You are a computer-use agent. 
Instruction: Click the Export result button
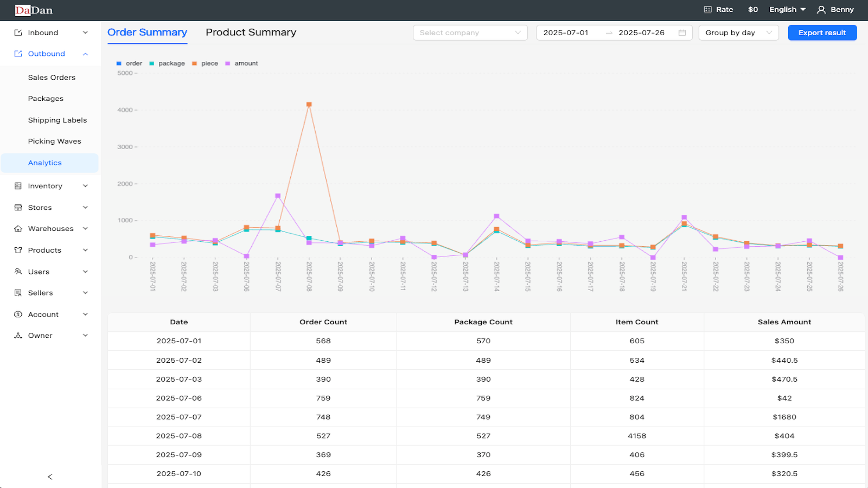coord(822,33)
